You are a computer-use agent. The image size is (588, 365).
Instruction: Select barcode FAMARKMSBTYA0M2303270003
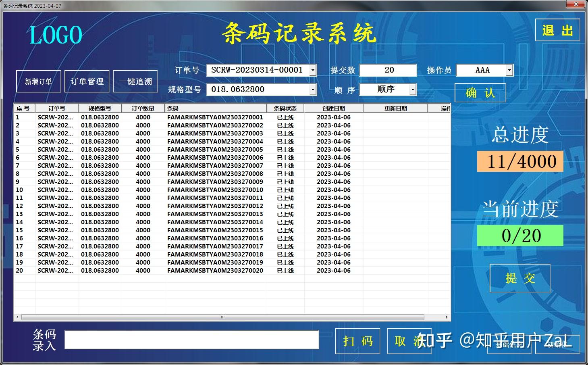(x=215, y=133)
